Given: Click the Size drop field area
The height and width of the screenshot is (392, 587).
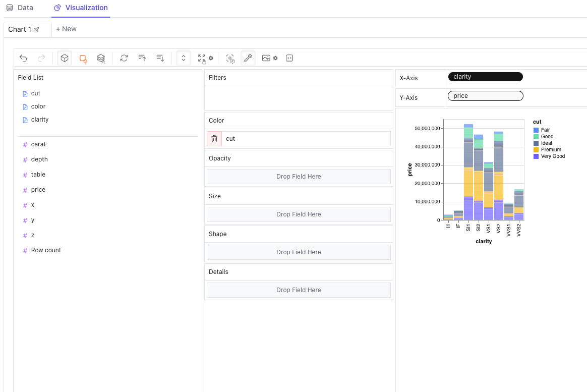Looking at the screenshot, I should [x=299, y=214].
